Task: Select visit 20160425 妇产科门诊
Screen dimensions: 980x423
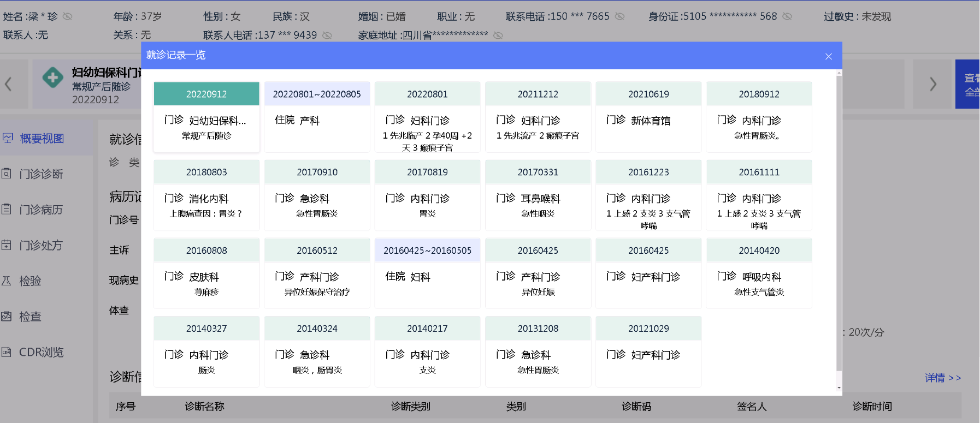Action: (x=648, y=273)
